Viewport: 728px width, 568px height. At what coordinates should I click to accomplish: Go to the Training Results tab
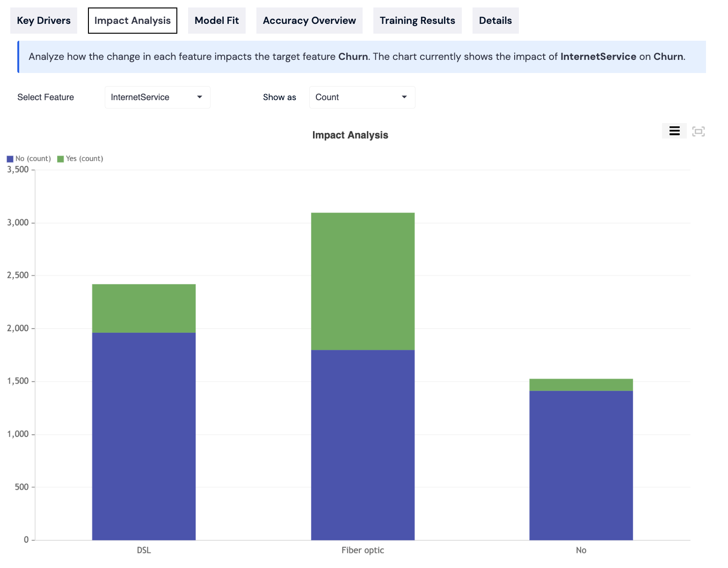(417, 21)
